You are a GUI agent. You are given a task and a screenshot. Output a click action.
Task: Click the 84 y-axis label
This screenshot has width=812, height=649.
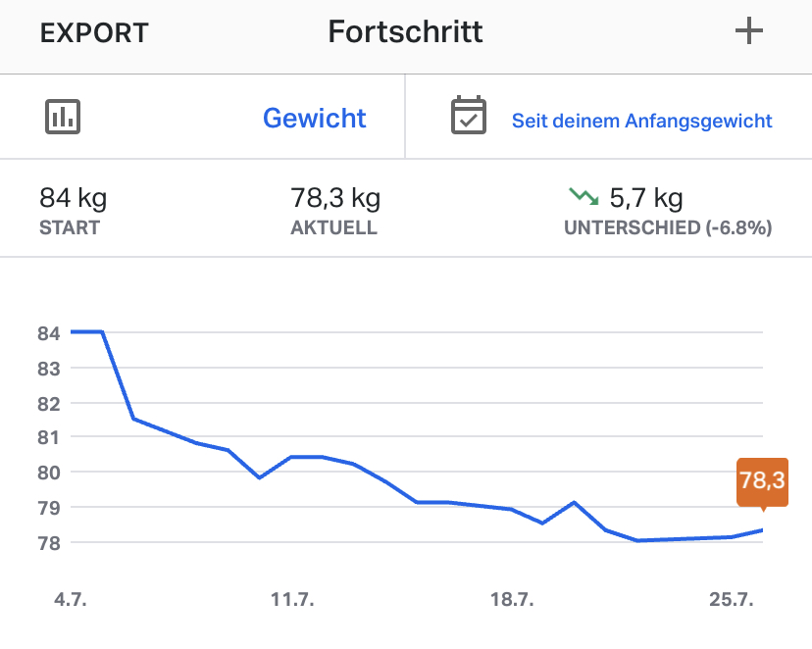pyautogui.click(x=50, y=333)
